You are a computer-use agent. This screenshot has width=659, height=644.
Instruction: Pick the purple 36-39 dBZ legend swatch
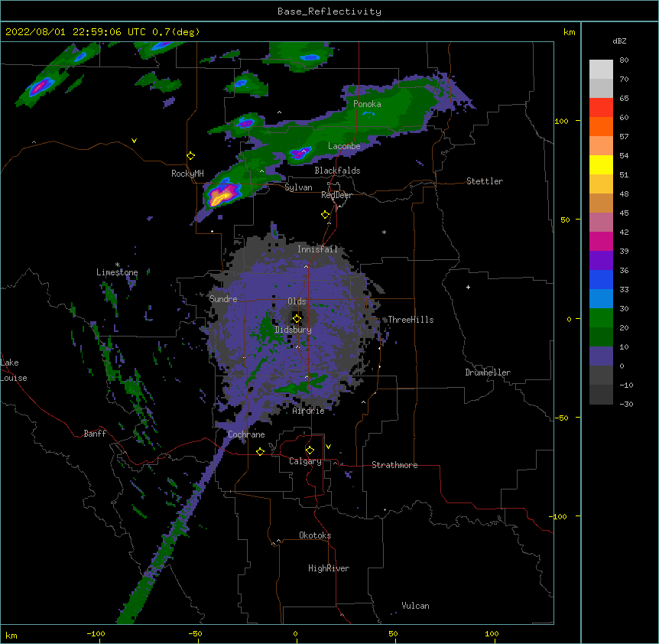pyautogui.click(x=601, y=261)
